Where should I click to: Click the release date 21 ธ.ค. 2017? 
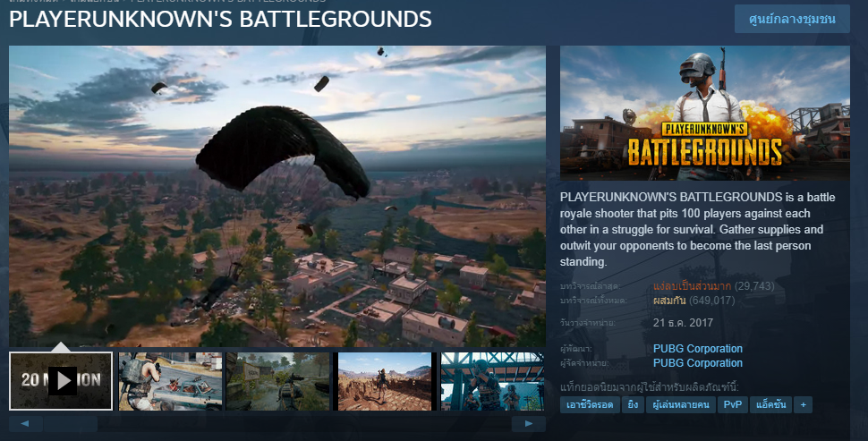683,323
